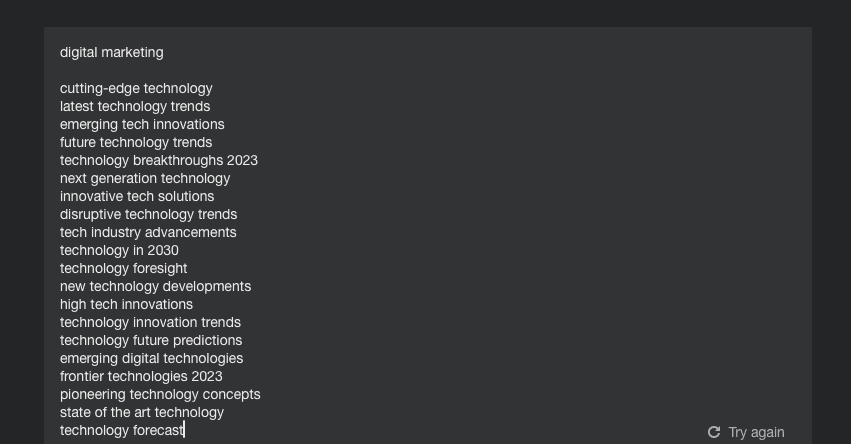Image resolution: width=851 pixels, height=444 pixels.
Task: Select 'new technology developments' line
Action: tap(155, 286)
